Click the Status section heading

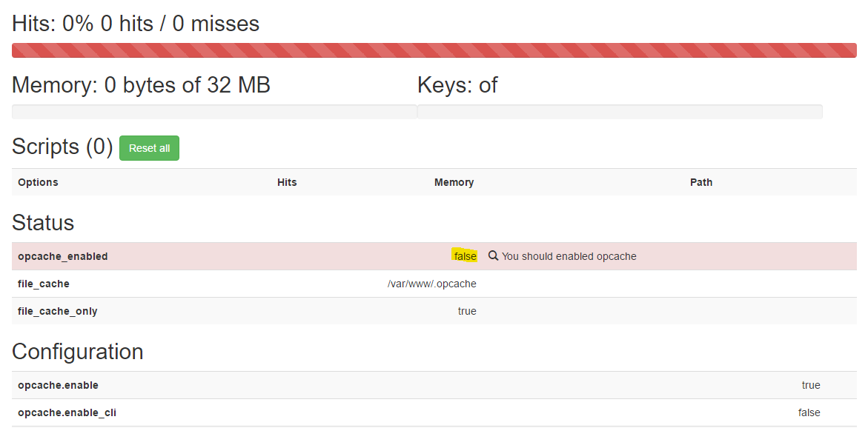pyautogui.click(x=43, y=223)
